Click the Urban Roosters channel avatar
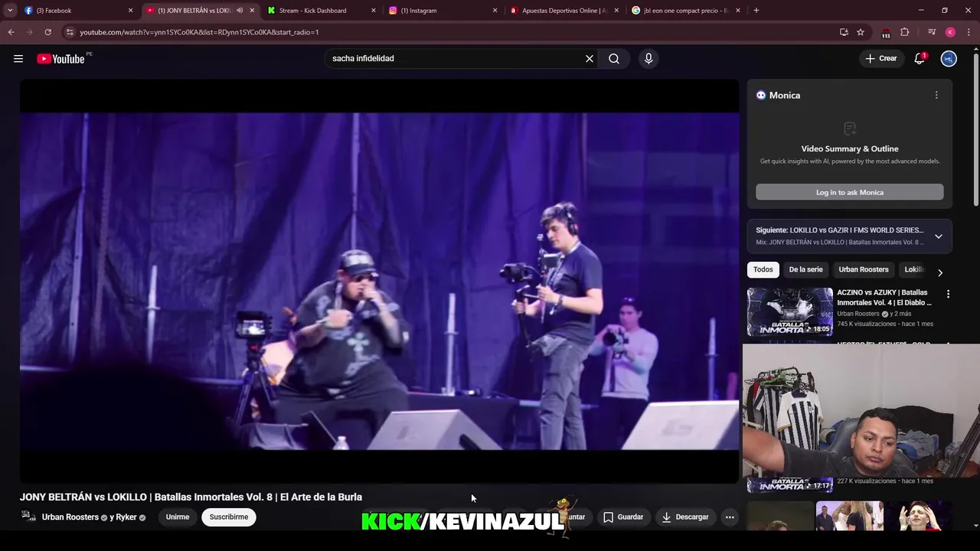This screenshot has height=551, width=980. click(x=28, y=517)
